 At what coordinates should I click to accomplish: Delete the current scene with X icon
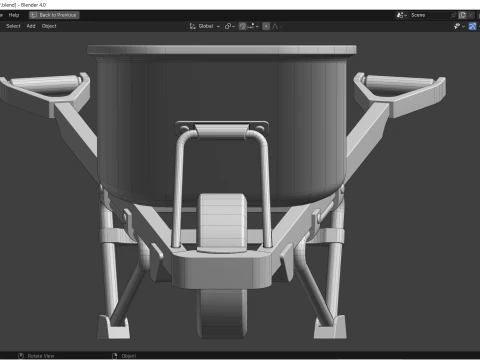point(470,15)
